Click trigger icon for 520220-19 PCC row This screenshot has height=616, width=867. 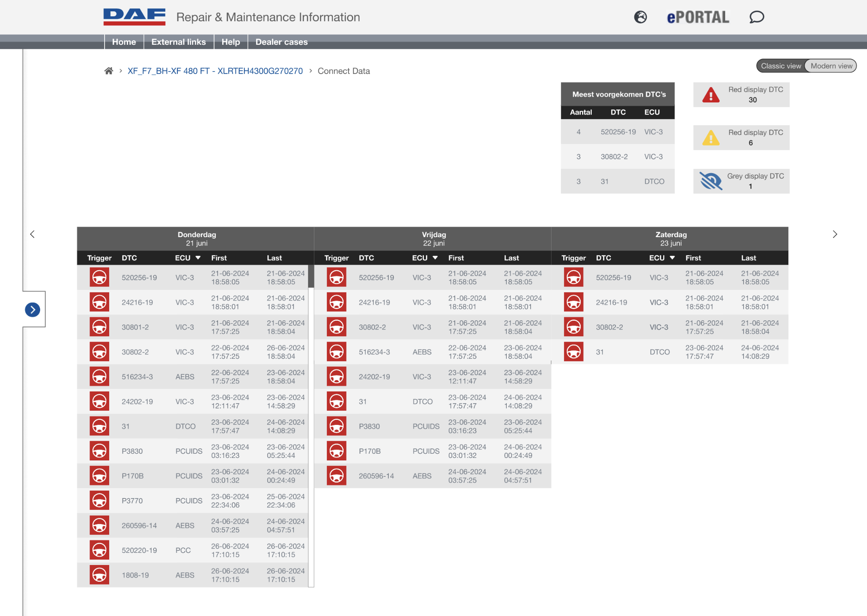pos(99,550)
